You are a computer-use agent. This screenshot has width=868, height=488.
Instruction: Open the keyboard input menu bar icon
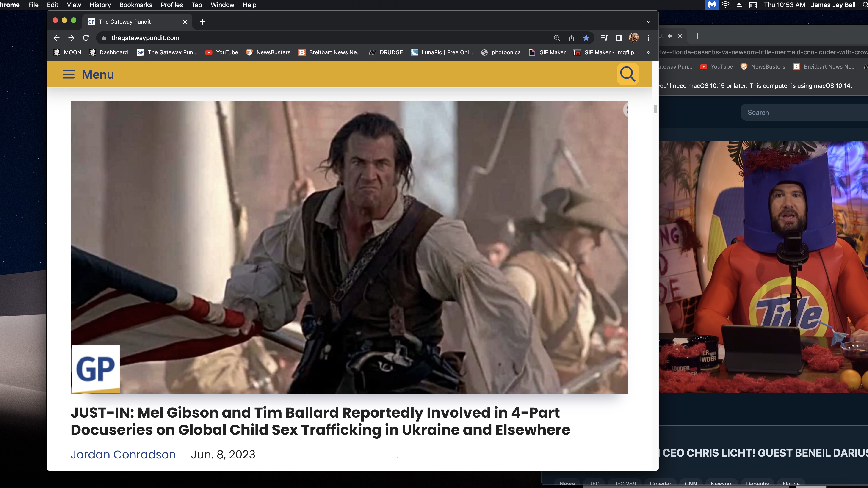(753, 5)
